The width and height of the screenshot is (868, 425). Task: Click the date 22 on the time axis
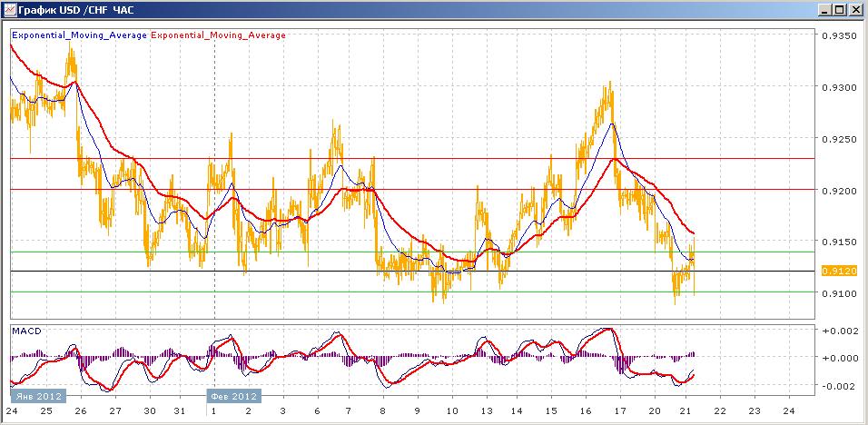pos(720,411)
